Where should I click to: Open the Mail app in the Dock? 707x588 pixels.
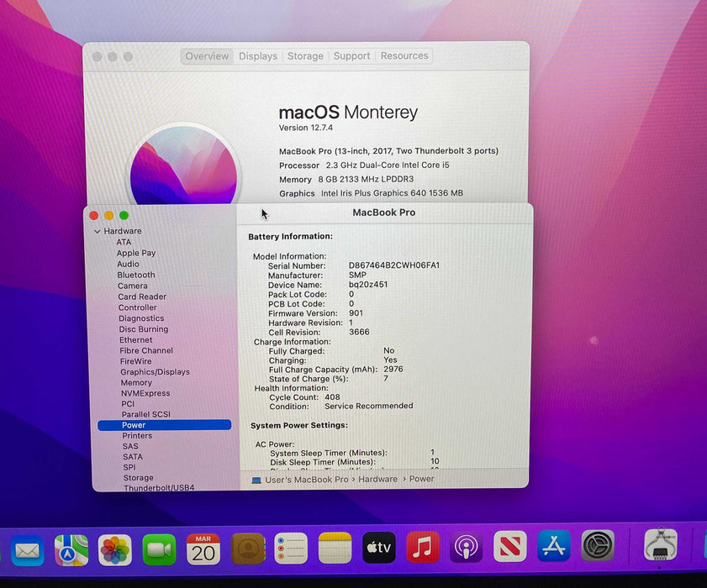pos(28,550)
